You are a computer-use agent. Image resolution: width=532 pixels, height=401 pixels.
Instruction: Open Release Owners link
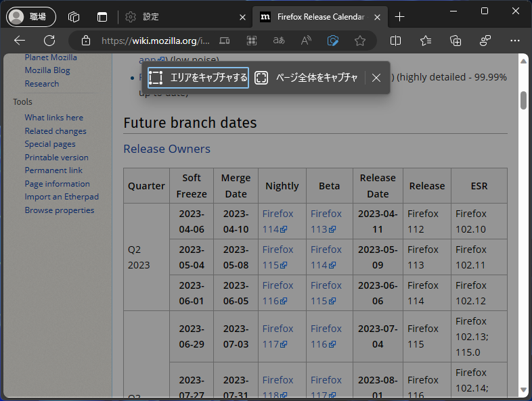[167, 149]
